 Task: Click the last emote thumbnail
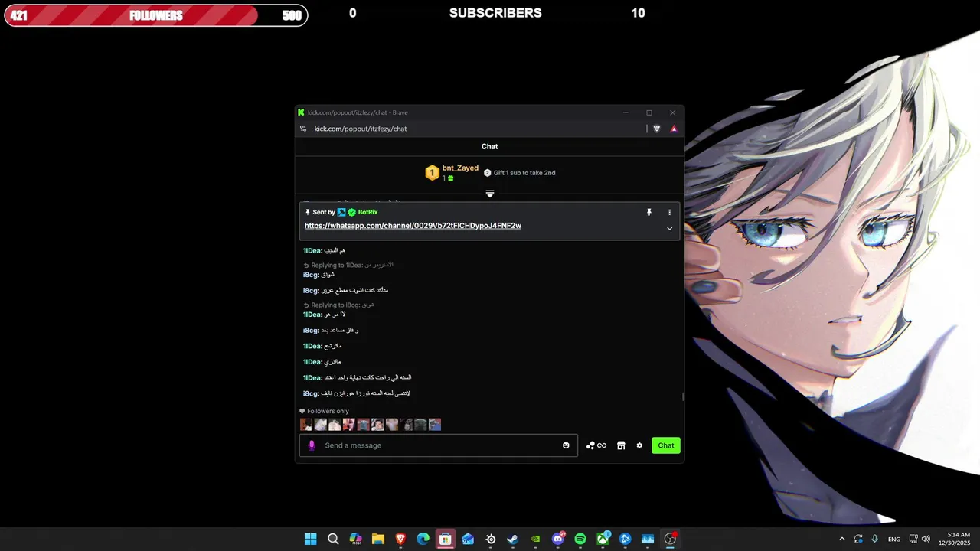(435, 425)
